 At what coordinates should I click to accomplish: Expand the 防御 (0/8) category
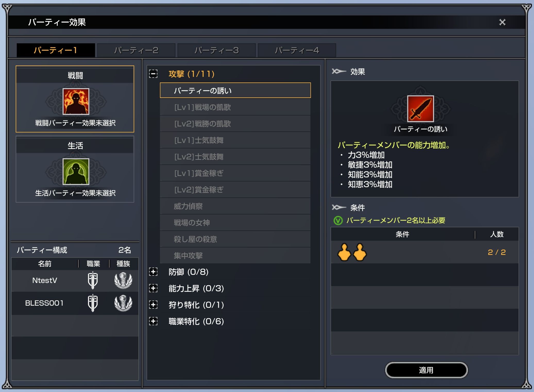click(153, 272)
